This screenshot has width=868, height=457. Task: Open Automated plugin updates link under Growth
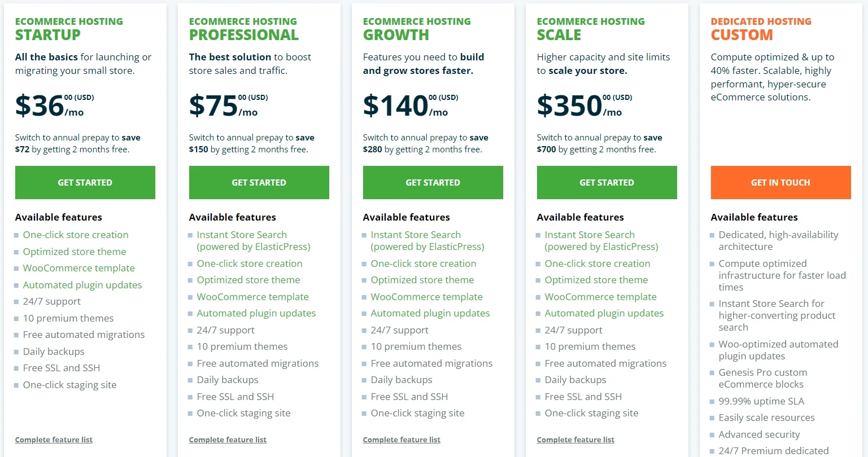coord(430,313)
